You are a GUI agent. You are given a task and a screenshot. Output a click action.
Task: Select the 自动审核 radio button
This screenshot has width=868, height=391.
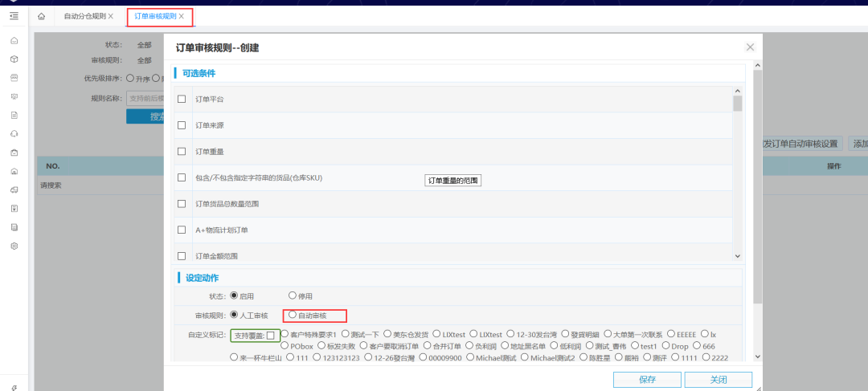click(x=293, y=316)
